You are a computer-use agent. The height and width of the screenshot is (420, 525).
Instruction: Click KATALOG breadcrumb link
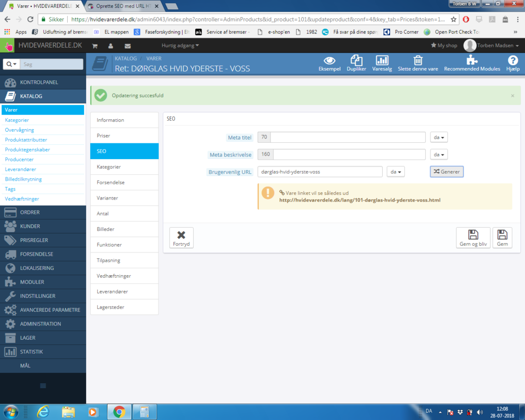(125, 58)
